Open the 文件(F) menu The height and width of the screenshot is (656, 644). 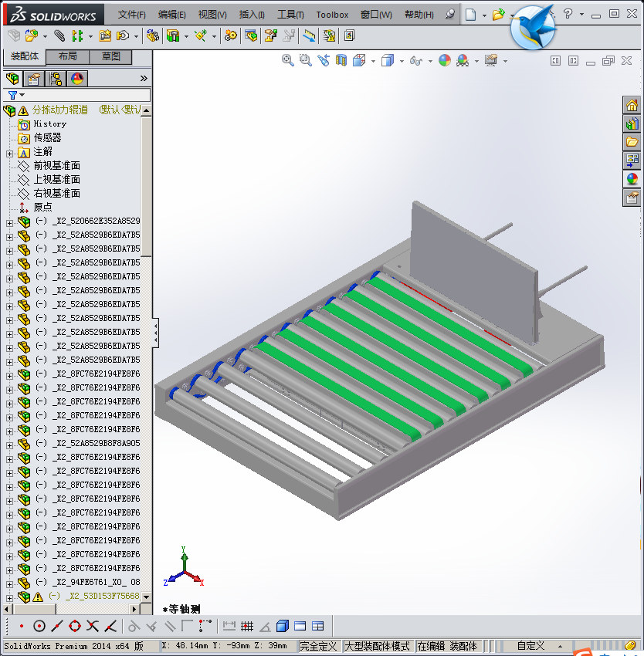click(x=131, y=15)
